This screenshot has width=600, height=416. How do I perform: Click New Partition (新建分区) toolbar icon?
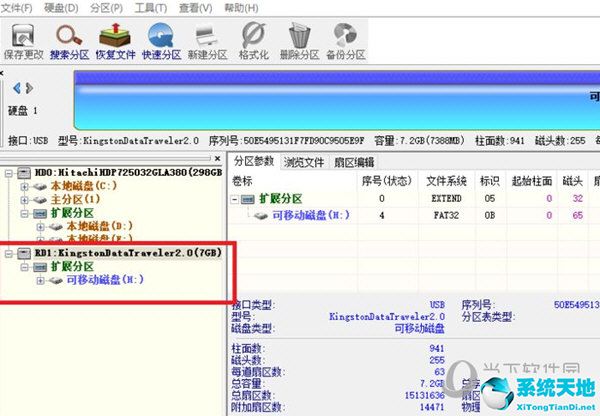click(x=207, y=41)
